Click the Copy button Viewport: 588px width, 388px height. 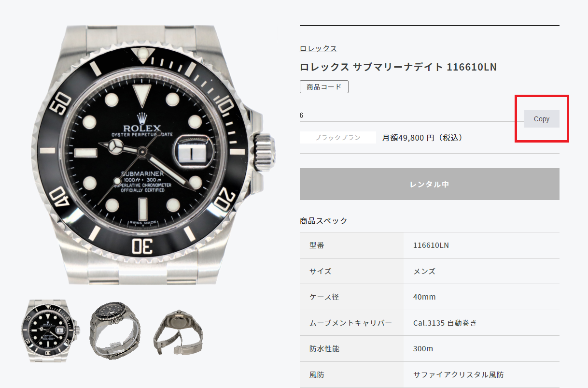click(x=542, y=119)
